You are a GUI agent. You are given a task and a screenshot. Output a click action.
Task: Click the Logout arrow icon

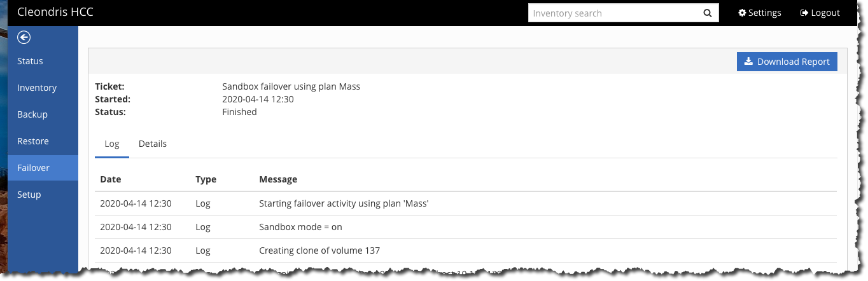[804, 13]
